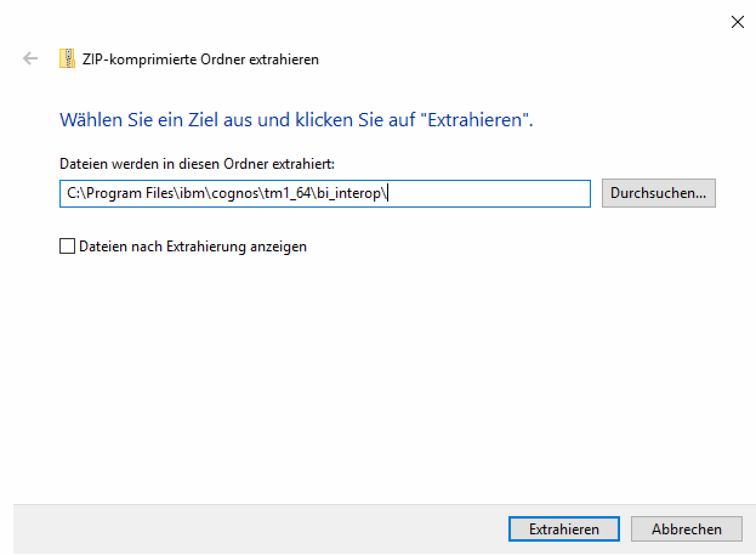The width and height of the screenshot is (756, 555).
Task: Close the extraction dialog with X
Action: click(737, 22)
